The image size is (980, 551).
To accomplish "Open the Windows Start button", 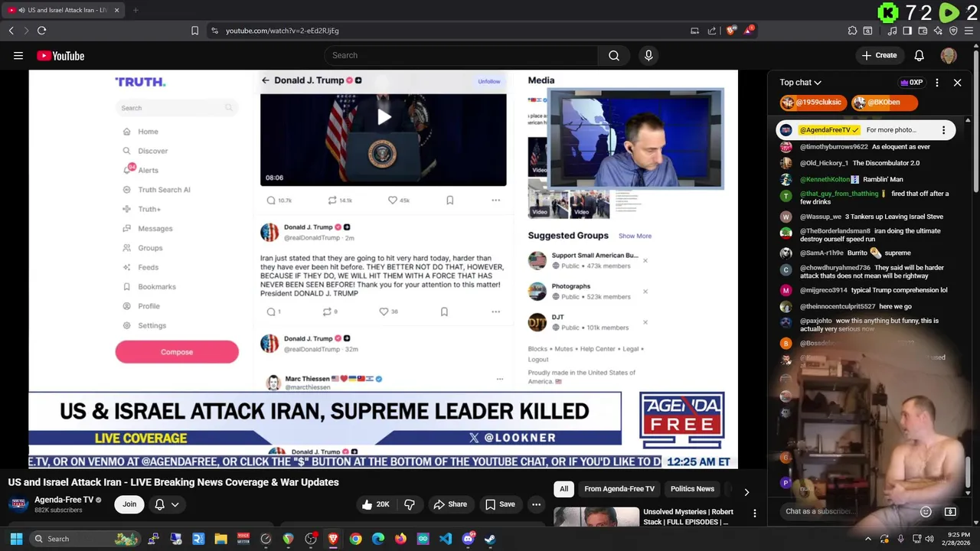I will [x=16, y=539].
